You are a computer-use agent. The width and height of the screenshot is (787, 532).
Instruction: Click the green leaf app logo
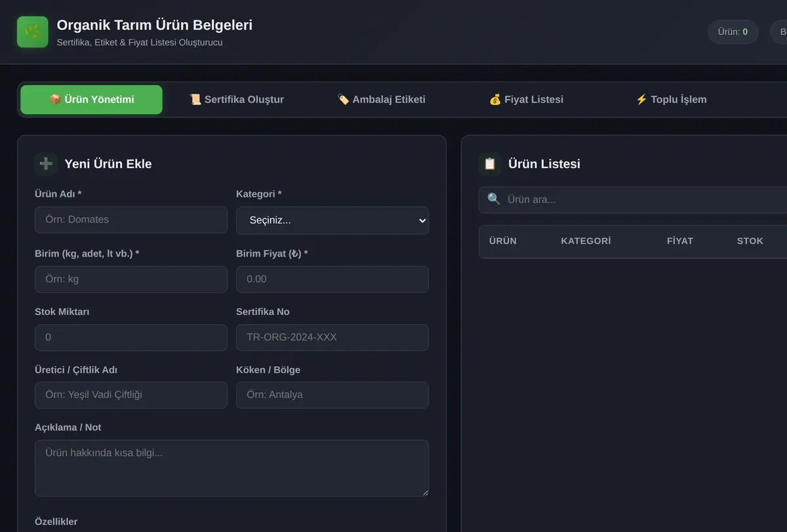coord(33,32)
